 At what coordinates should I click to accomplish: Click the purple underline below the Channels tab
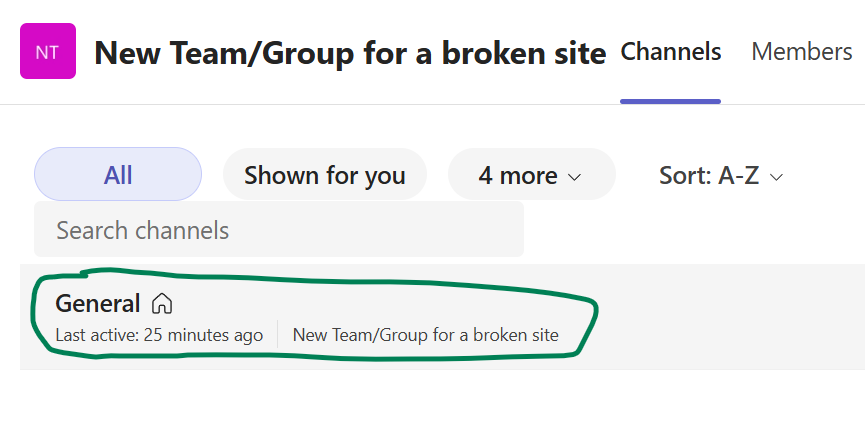[x=670, y=101]
